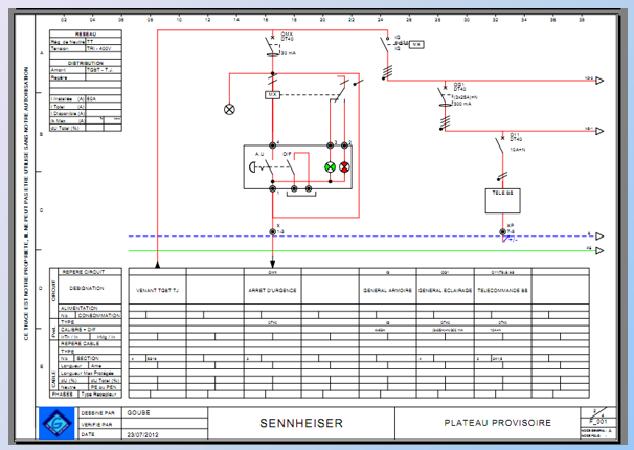Click the arrow ending the green line
This screenshot has height=450, width=634.
click(599, 251)
